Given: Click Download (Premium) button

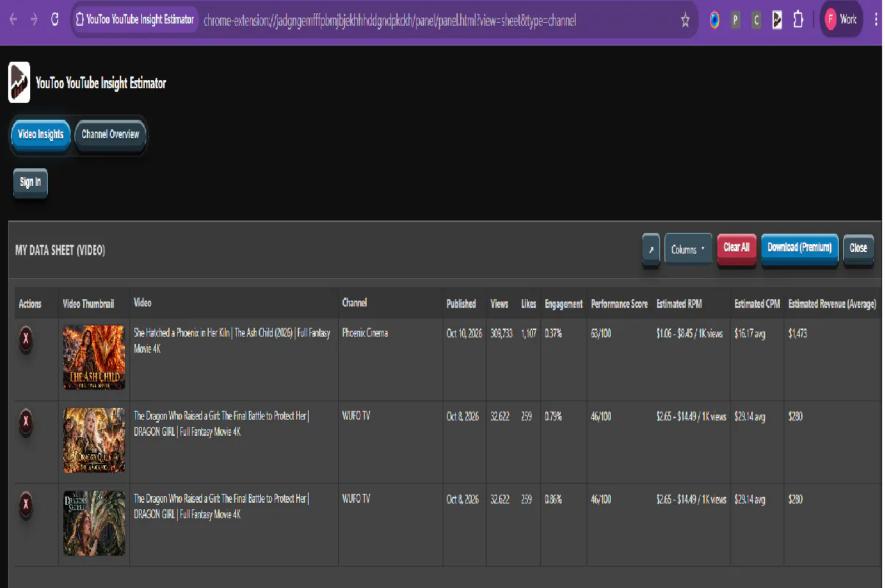Looking at the screenshot, I should tap(800, 248).
